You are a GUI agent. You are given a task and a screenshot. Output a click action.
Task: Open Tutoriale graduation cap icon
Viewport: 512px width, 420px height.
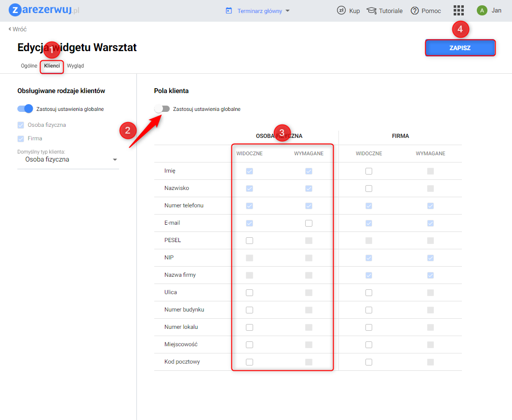tap(371, 11)
